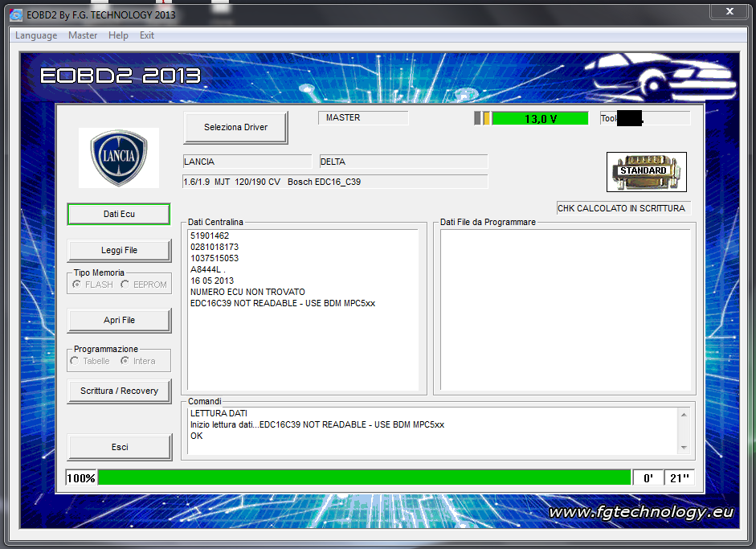Click the 0281018173 line
The image size is (756, 549).
[x=215, y=247]
